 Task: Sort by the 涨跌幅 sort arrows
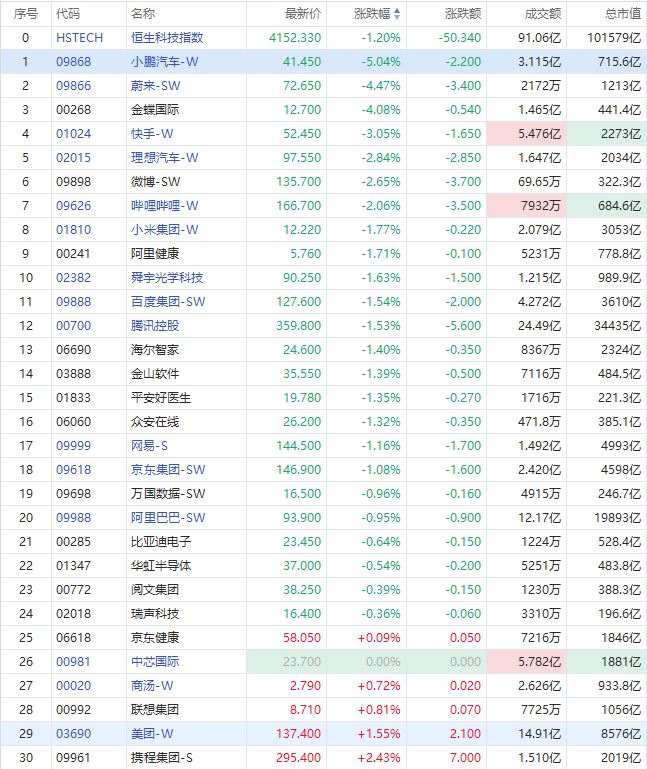click(397, 14)
